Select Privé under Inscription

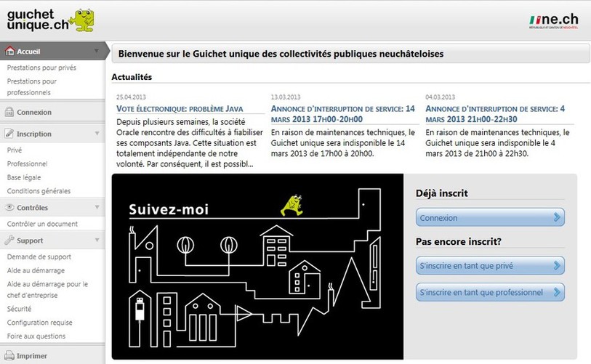(15, 150)
